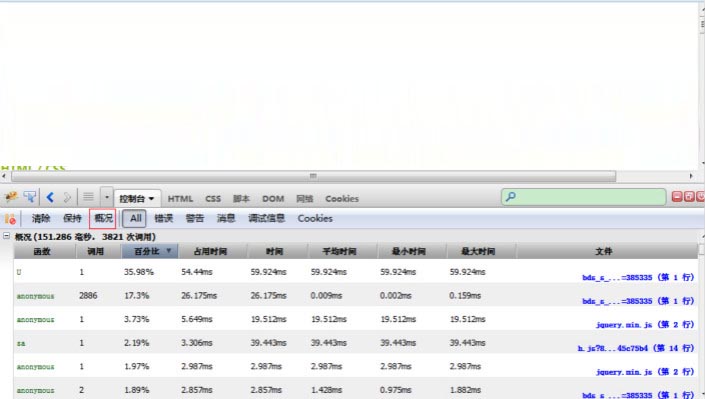
Task: Switch to the 网络 panel tab
Action: (304, 199)
